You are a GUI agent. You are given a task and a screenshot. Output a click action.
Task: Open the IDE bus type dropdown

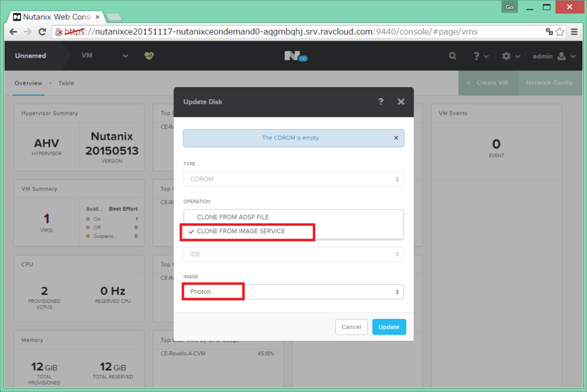click(x=293, y=254)
